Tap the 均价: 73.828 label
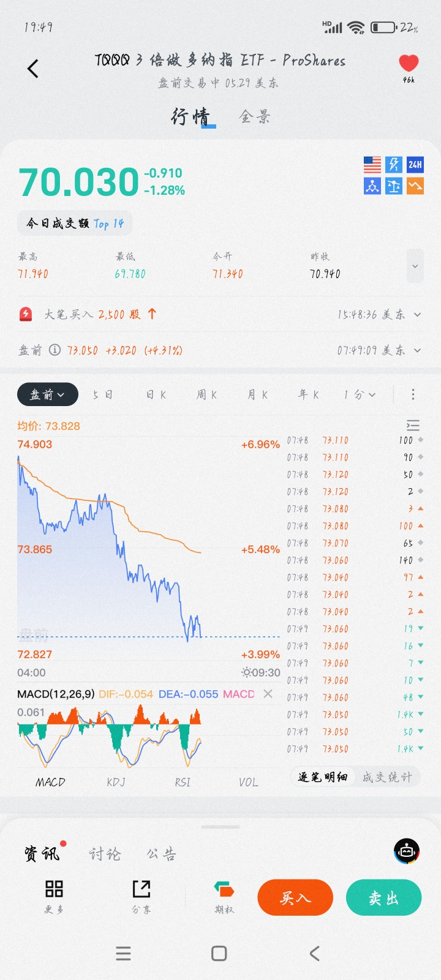 [49, 426]
